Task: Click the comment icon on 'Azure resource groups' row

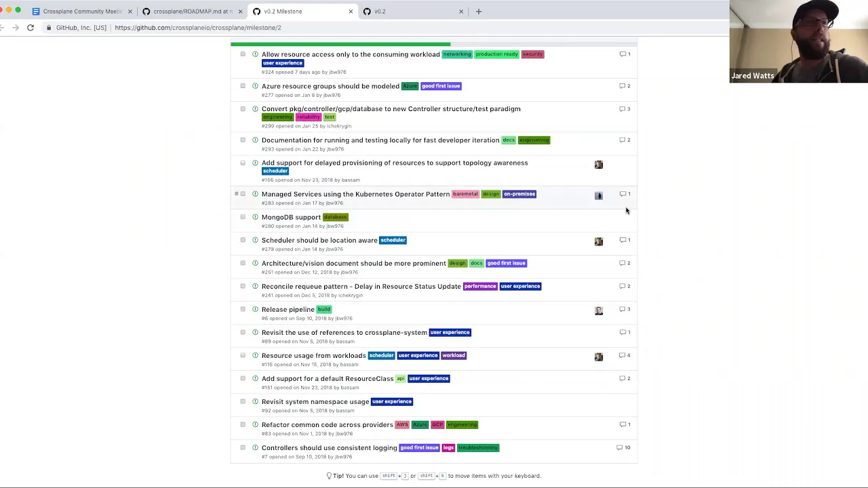Action: click(623, 86)
